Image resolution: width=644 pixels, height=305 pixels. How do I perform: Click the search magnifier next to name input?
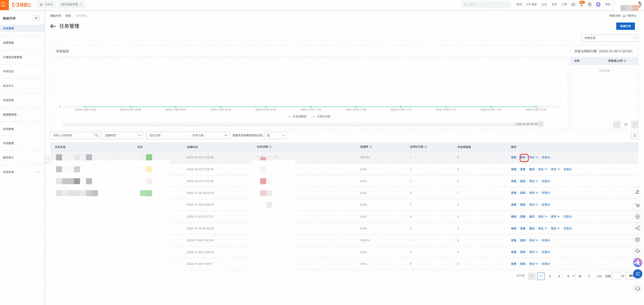pyautogui.click(x=96, y=135)
